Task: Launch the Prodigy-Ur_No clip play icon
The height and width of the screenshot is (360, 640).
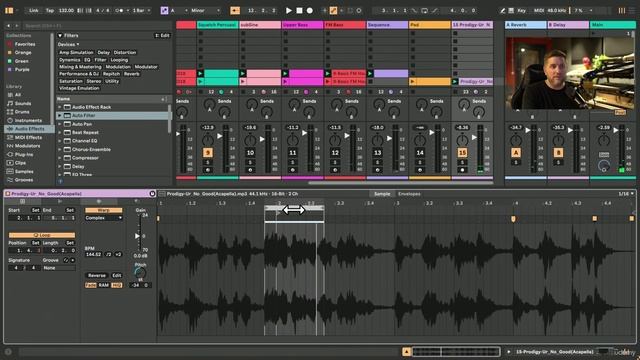Action: tap(455, 82)
